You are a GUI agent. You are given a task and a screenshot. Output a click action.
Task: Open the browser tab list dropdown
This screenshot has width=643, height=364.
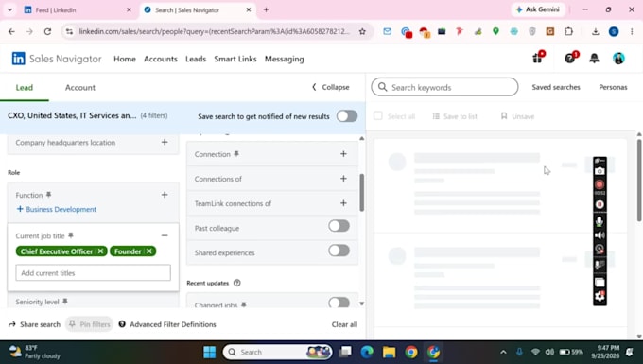click(9, 9)
